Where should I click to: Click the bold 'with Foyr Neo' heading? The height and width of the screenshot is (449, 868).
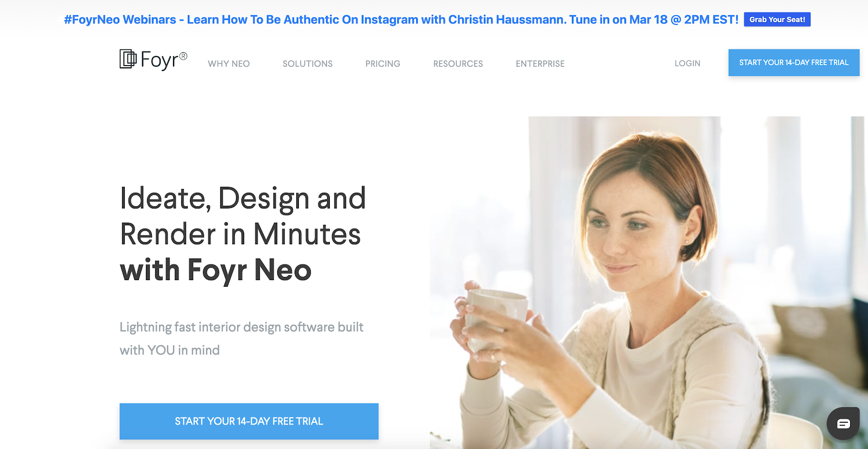point(216,270)
